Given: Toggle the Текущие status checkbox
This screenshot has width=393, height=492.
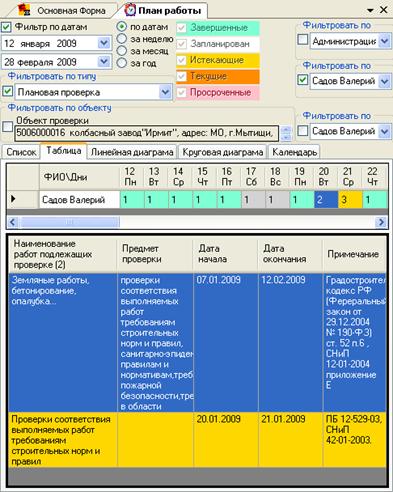Looking at the screenshot, I should [x=181, y=76].
